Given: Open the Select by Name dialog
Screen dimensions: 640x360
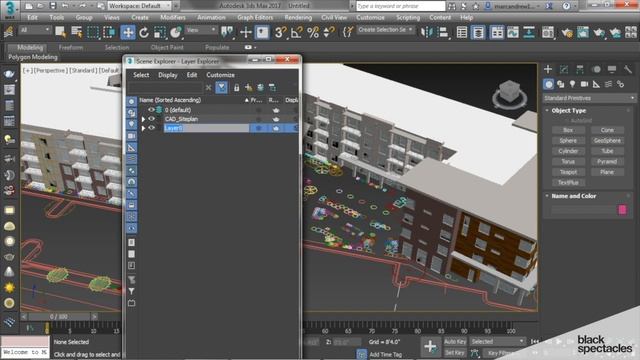Looking at the screenshot, I should point(76,32).
